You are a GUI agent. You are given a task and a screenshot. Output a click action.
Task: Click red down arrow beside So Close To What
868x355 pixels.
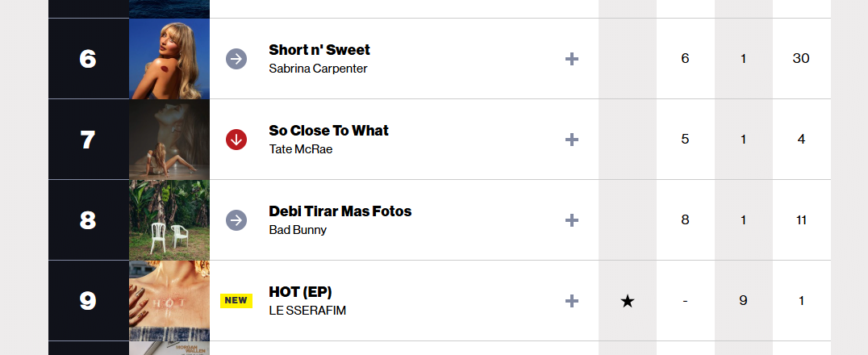[x=236, y=140]
